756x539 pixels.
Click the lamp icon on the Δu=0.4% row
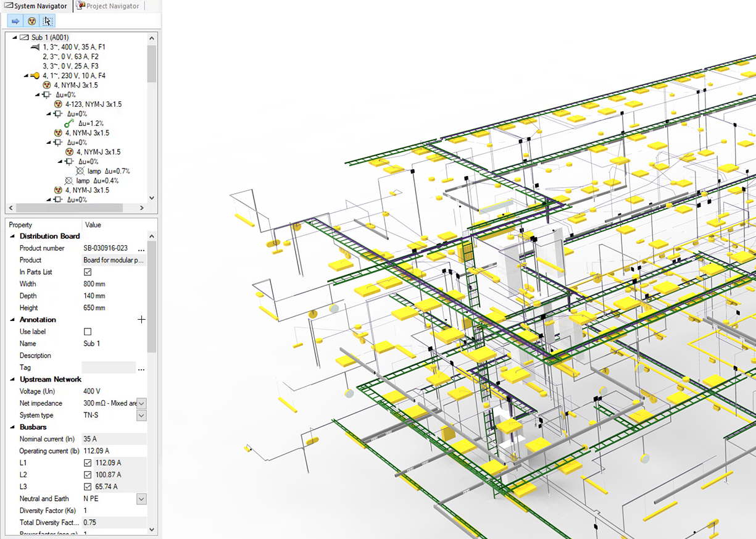point(69,181)
